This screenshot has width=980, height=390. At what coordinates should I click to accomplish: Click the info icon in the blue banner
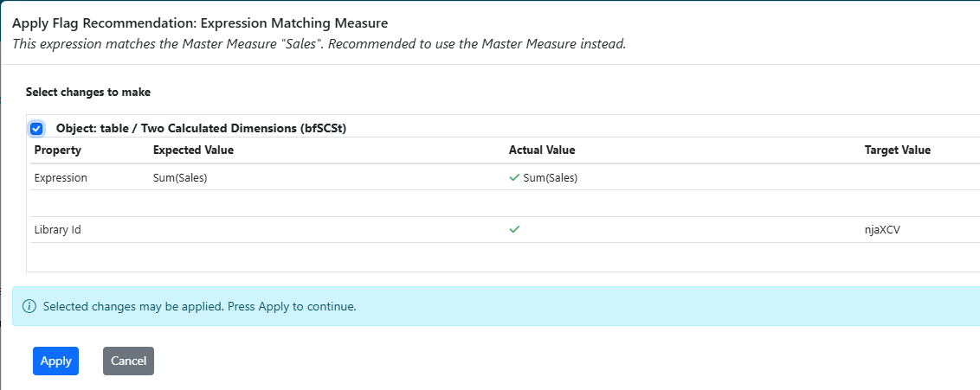29,307
